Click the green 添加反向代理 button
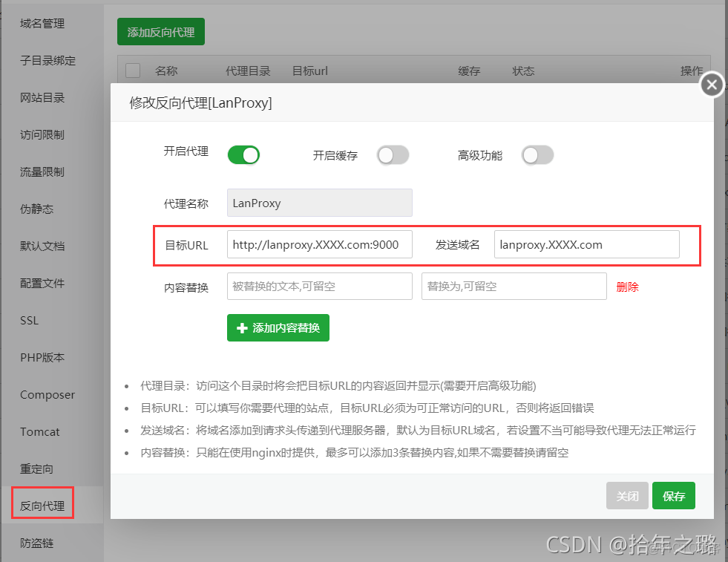The height and width of the screenshot is (562, 728). coord(160,32)
